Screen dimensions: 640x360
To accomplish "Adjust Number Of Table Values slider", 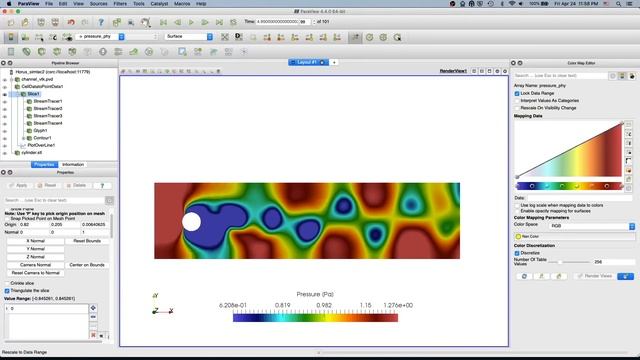I will tap(569, 262).
